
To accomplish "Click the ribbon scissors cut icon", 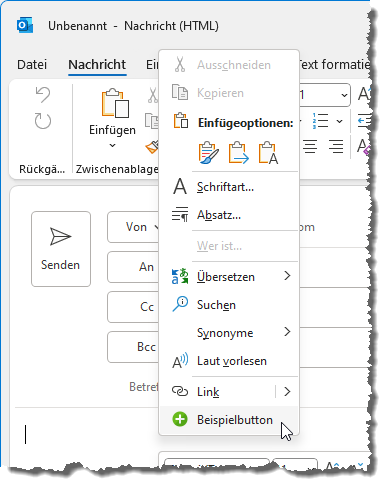I will pyautogui.click(x=152, y=95).
